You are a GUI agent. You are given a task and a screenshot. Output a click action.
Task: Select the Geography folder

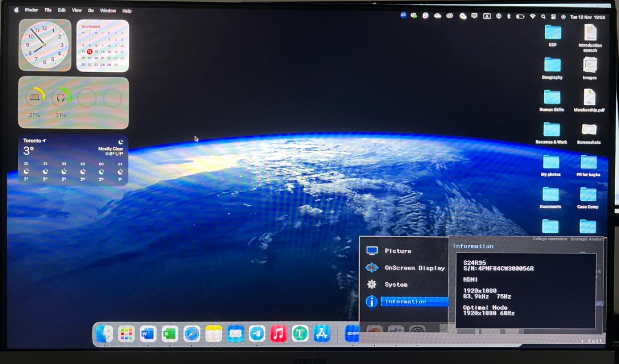(552, 69)
